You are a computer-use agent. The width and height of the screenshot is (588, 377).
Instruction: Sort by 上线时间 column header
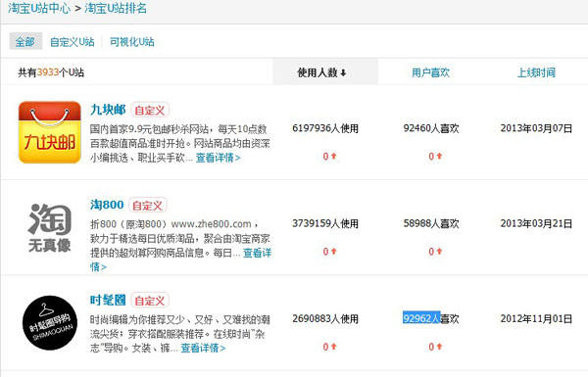pos(536,72)
